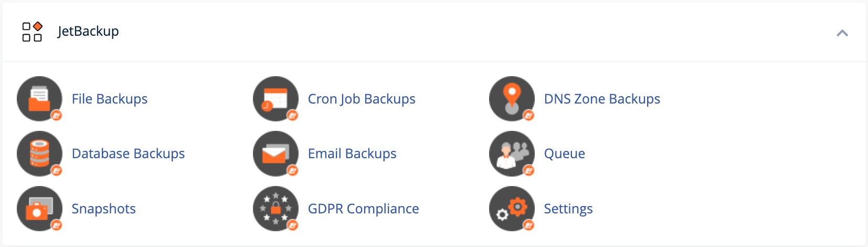The height and width of the screenshot is (247, 868).
Task: View the Queue link
Action: point(565,153)
